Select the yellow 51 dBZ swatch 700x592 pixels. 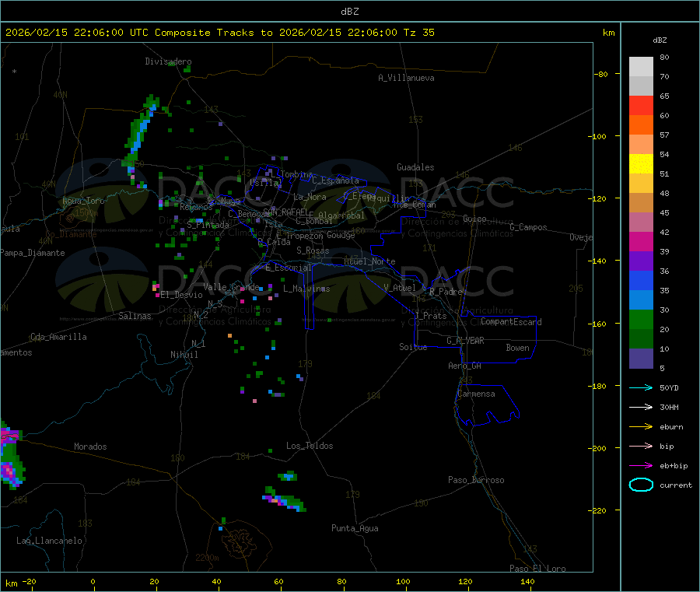[x=641, y=163]
